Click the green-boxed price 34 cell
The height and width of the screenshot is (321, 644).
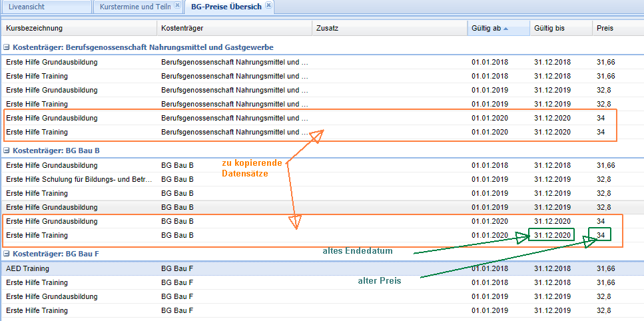click(601, 235)
